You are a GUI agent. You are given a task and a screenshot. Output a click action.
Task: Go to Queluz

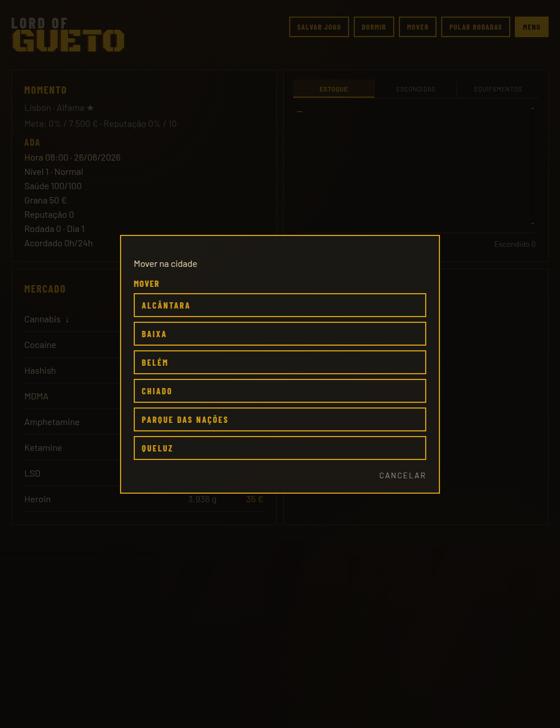280,448
